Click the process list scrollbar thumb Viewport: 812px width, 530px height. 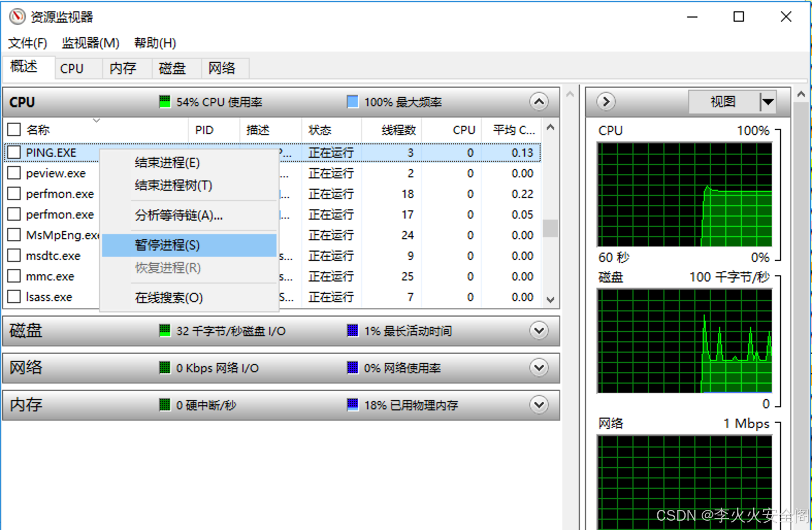550,228
